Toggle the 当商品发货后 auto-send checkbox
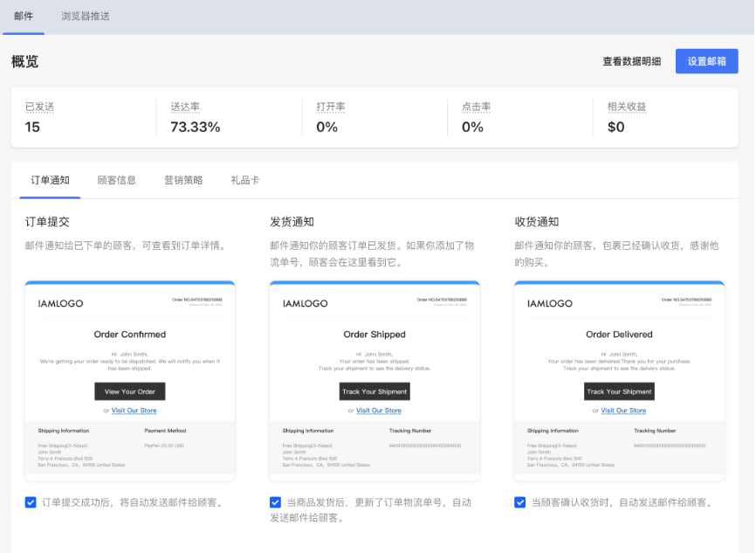Screen dimensions: 756x553 [x=275, y=502]
